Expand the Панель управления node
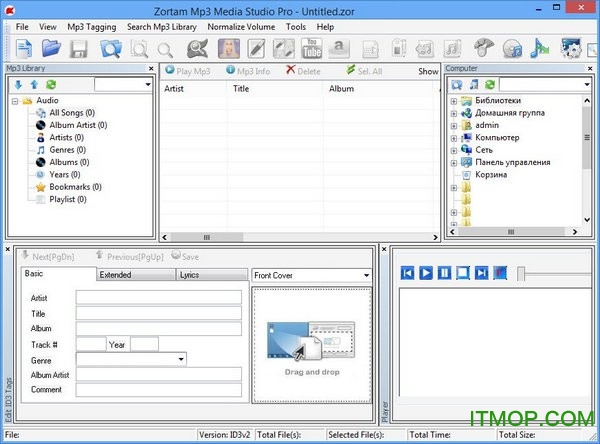 coord(454,163)
